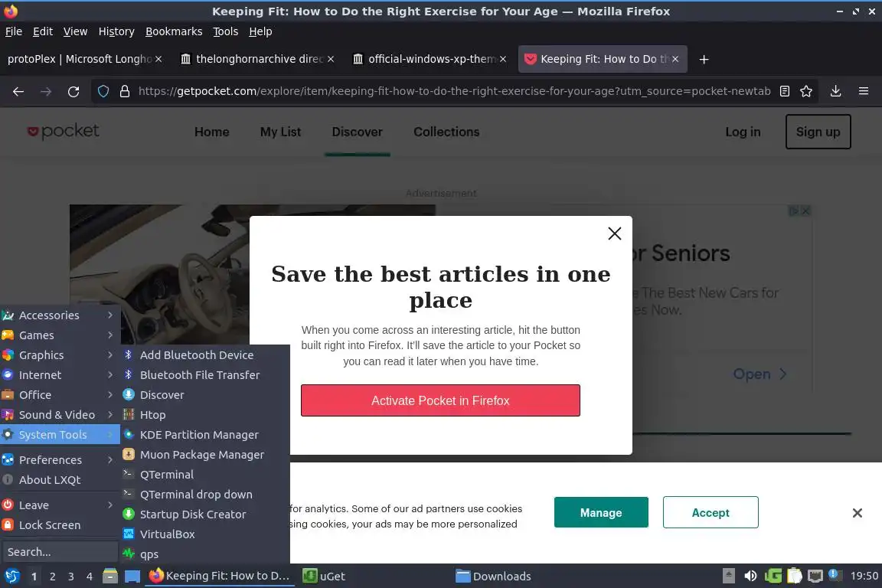882x588 pixels.
Task: Go to Pocket Home
Action: (x=211, y=132)
